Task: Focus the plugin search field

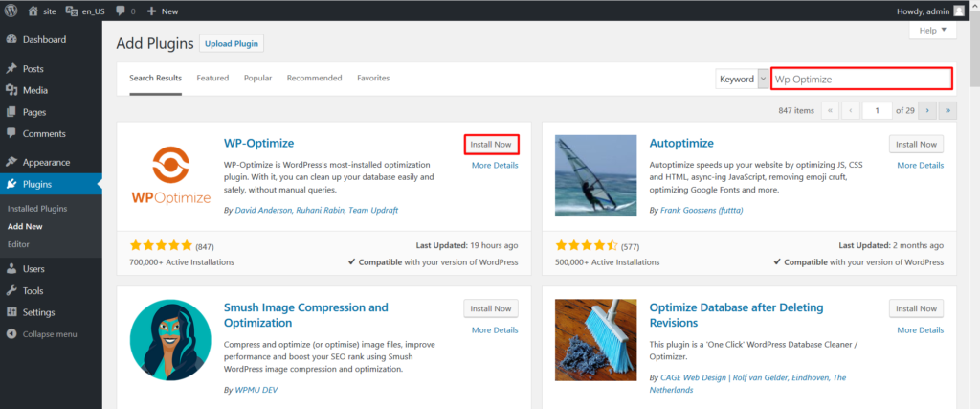Action: (861, 79)
